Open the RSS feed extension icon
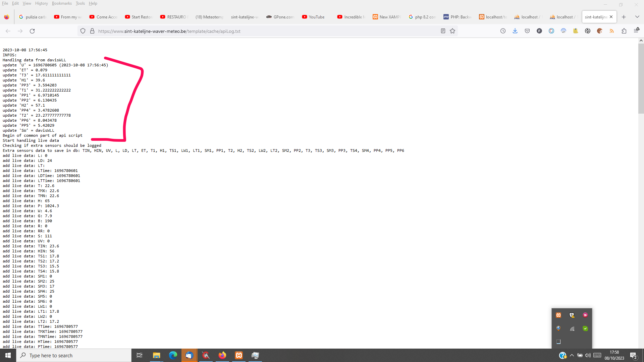 pos(612,31)
